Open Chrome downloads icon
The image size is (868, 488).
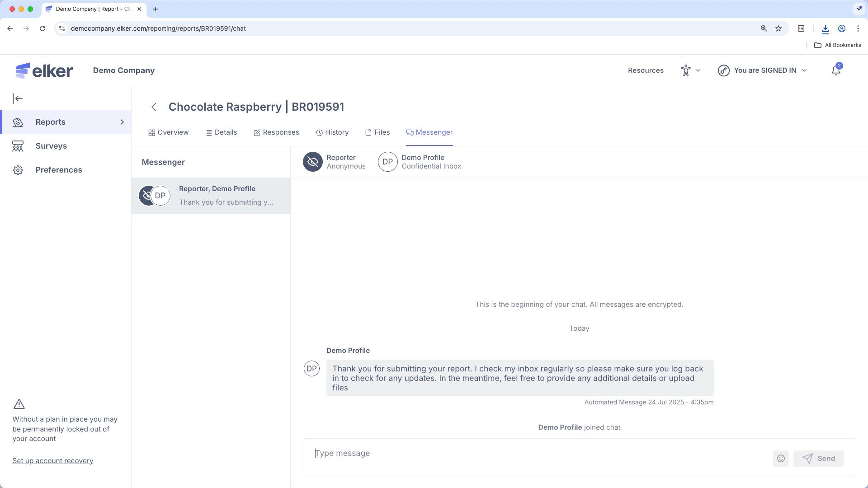pyautogui.click(x=825, y=28)
